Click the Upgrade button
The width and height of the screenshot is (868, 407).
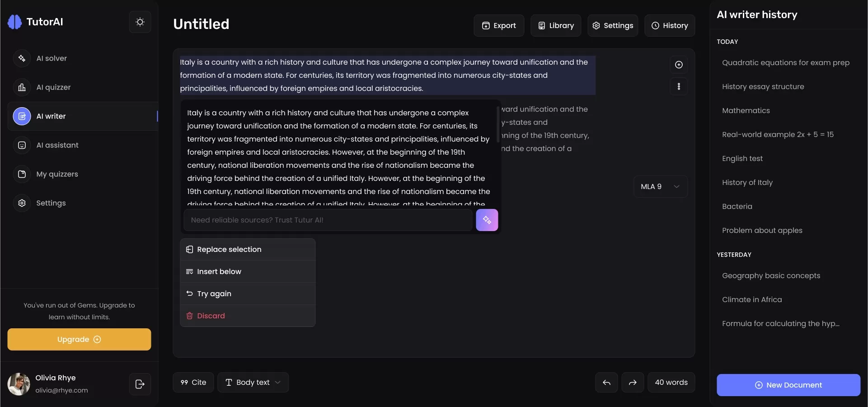tap(79, 340)
